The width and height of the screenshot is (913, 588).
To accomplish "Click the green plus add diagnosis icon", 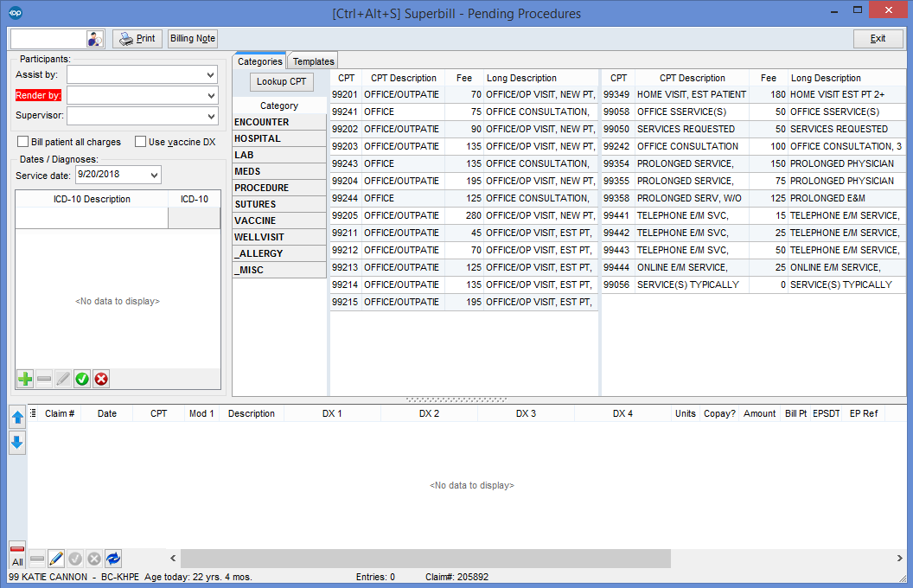I will click(x=25, y=379).
